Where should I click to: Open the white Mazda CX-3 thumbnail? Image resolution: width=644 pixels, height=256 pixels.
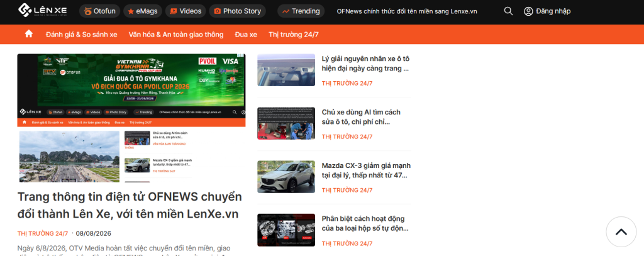286,177
